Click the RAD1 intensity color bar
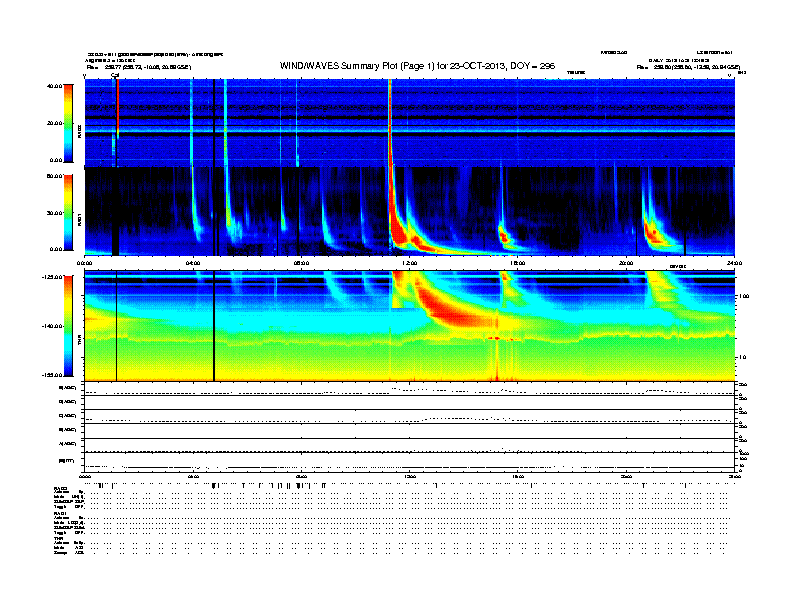The width and height of the screenshot is (792, 612). pos(68,213)
